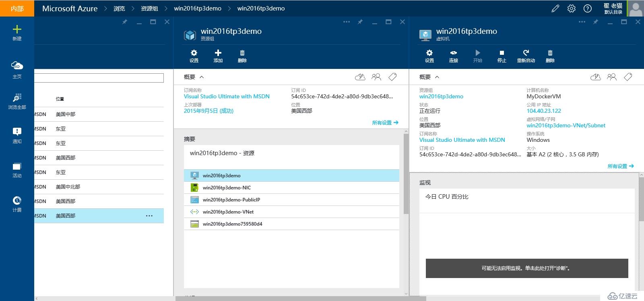This screenshot has height=301, width=644.
Task: Click public IP address 104.40.23.122
Action: click(544, 111)
